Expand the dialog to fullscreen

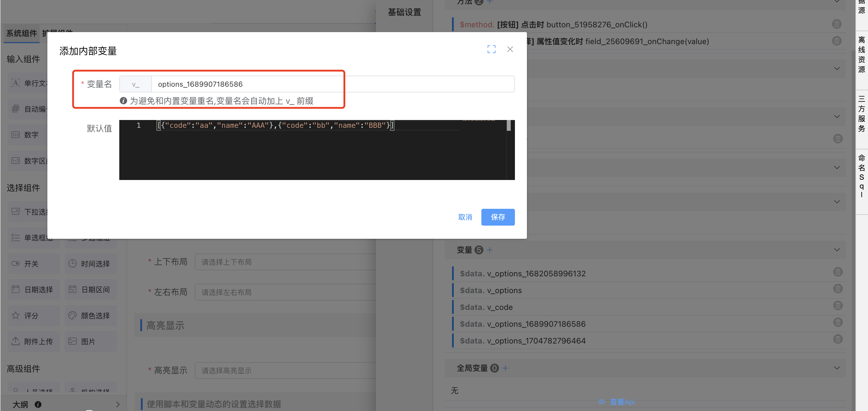[491, 49]
